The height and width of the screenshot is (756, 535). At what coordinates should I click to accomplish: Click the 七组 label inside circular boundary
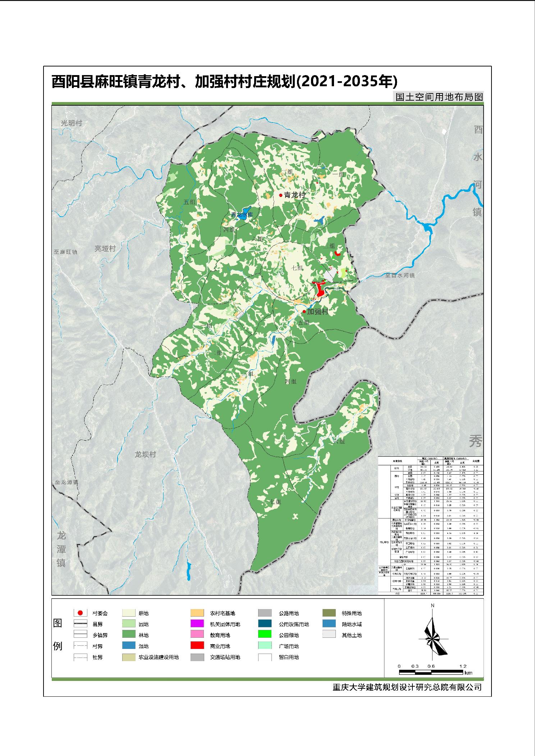point(297,268)
